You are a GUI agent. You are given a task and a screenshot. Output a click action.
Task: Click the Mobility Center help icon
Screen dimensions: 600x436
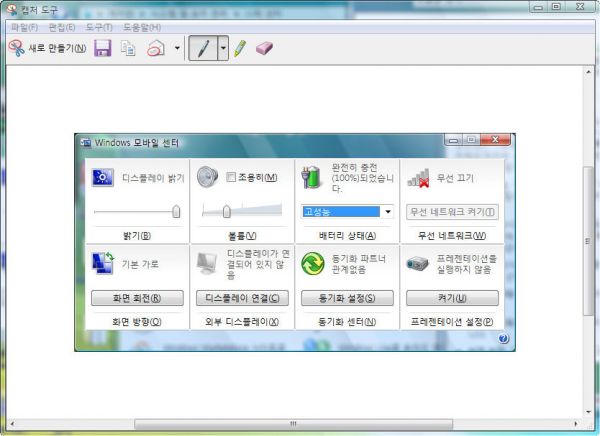click(x=503, y=338)
